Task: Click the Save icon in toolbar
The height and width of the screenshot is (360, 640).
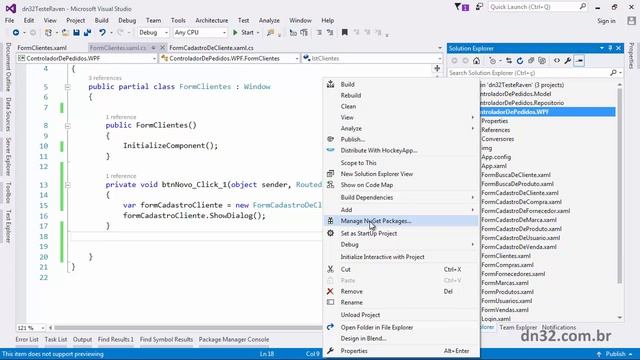Action: [x=76, y=33]
